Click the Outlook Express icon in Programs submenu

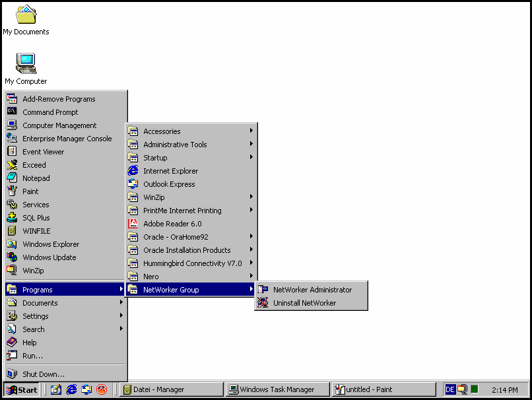133,184
